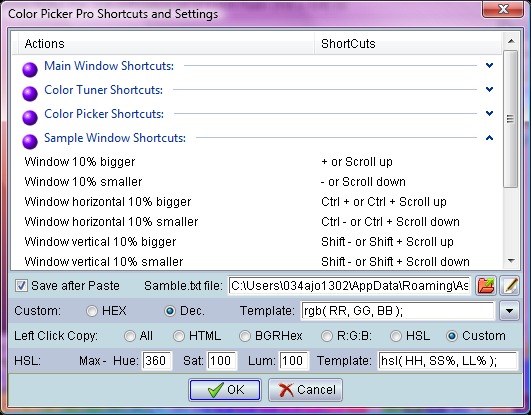This screenshot has height=415, width=531.
Task: Select the Window horizontal 10% smaller row
Action: [x=257, y=222]
